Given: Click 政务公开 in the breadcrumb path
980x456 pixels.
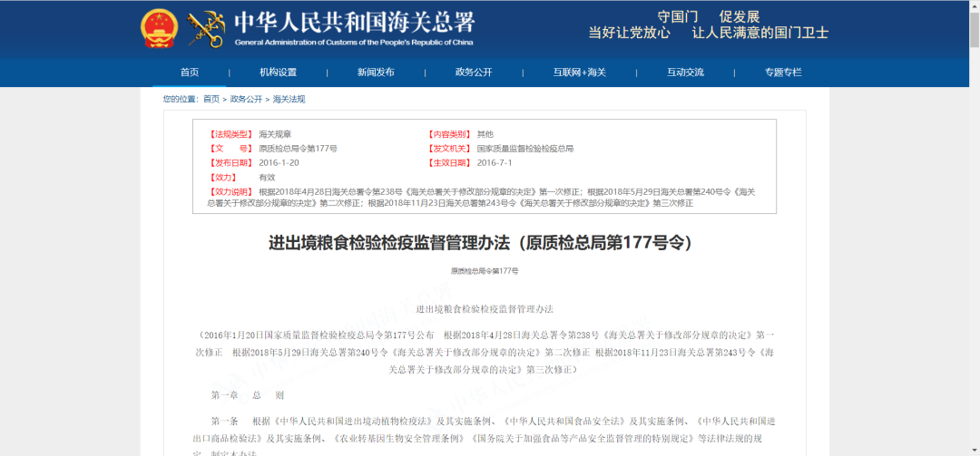Looking at the screenshot, I should (x=246, y=99).
